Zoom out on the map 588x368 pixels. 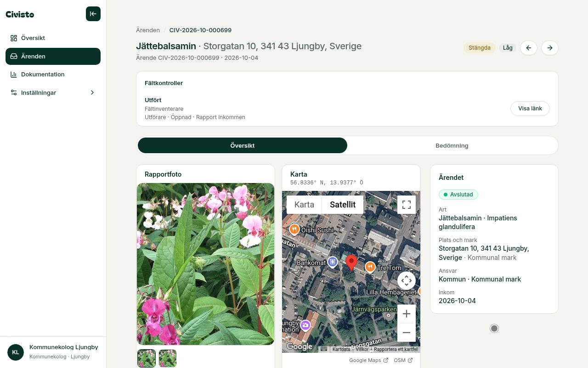tap(407, 332)
